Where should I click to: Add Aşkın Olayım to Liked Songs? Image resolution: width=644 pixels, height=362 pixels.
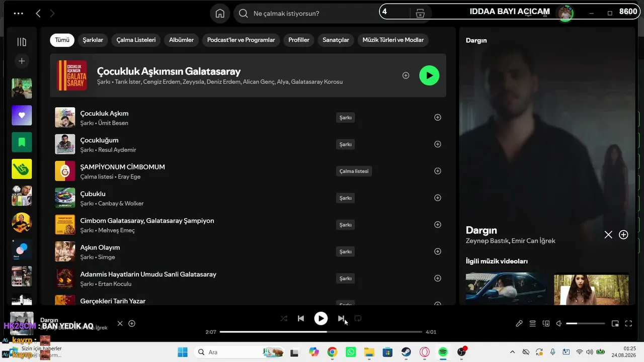point(438,251)
